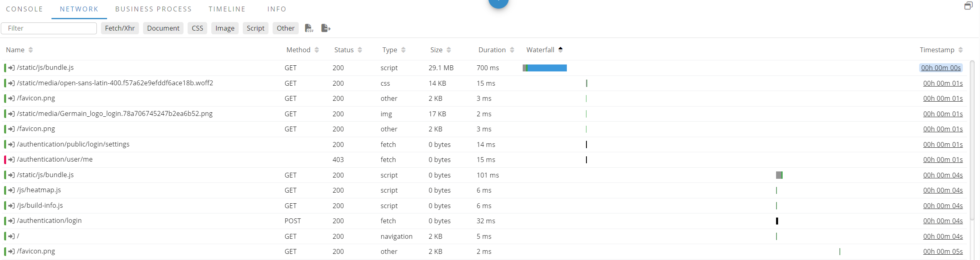Click into the Filter text field
Viewport: 980px width, 260px height.
pyautogui.click(x=49, y=28)
